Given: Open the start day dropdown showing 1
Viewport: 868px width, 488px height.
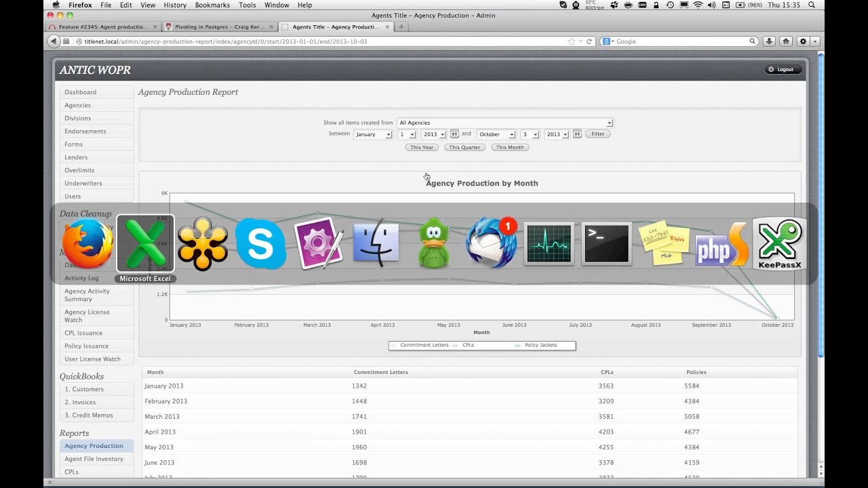Looking at the screenshot, I should click(406, 134).
